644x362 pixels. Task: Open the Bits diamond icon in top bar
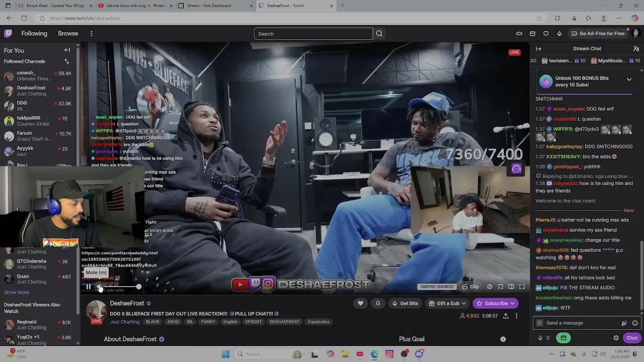pos(559,34)
